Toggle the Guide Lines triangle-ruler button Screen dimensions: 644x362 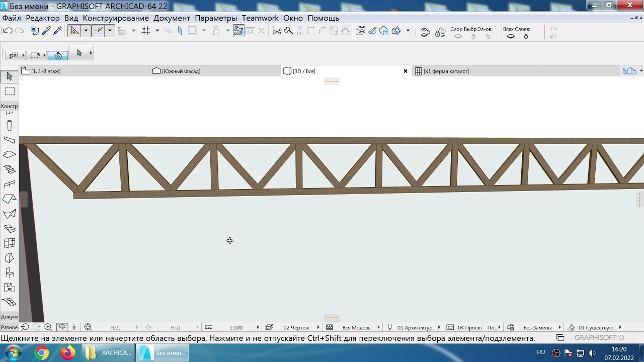pyautogui.click(x=74, y=31)
